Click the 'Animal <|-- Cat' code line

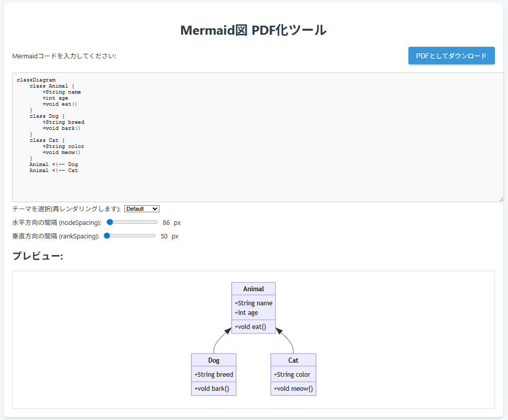pos(54,171)
